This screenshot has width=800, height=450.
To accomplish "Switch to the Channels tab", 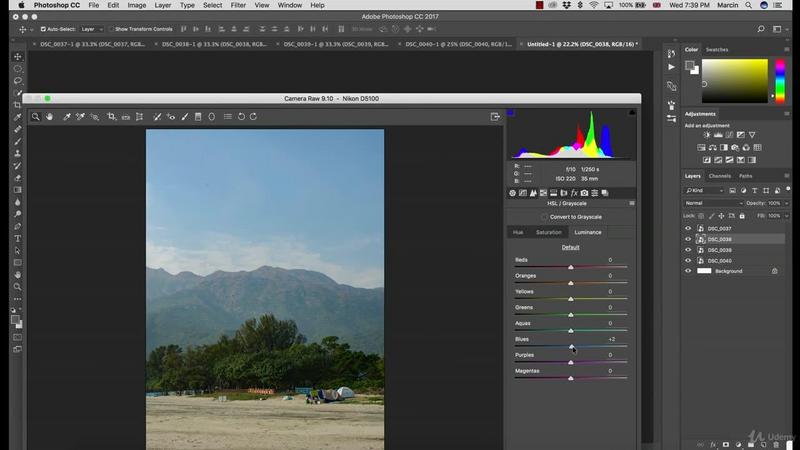I will click(x=719, y=176).
